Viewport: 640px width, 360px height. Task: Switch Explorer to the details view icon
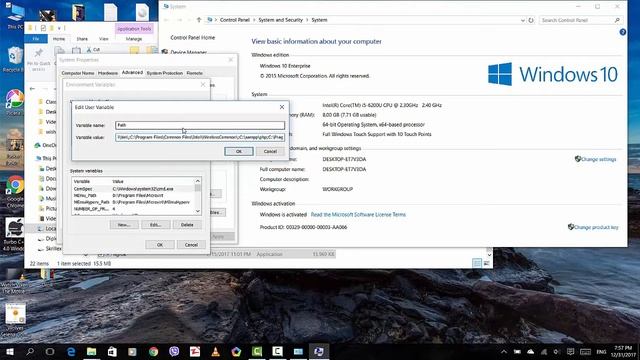click(477, 263)
